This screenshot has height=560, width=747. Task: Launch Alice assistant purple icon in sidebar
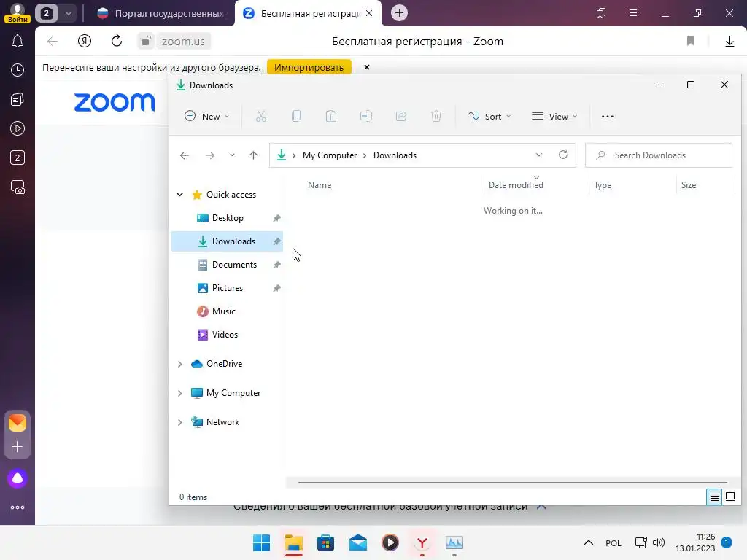(18, 478)
